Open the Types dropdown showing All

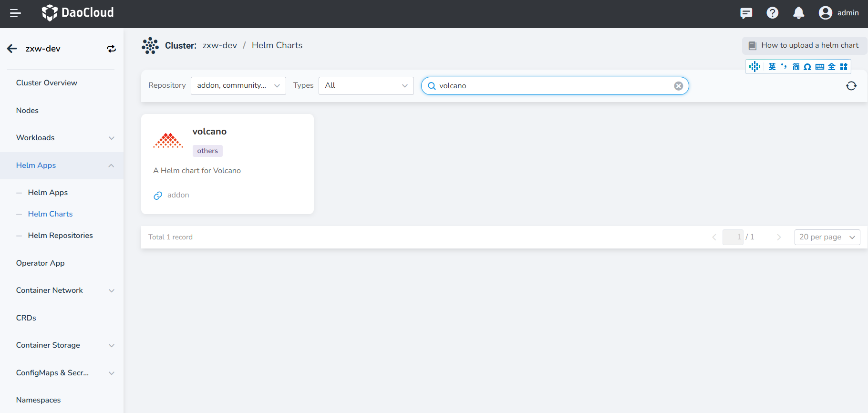click(x=366, y=86)
